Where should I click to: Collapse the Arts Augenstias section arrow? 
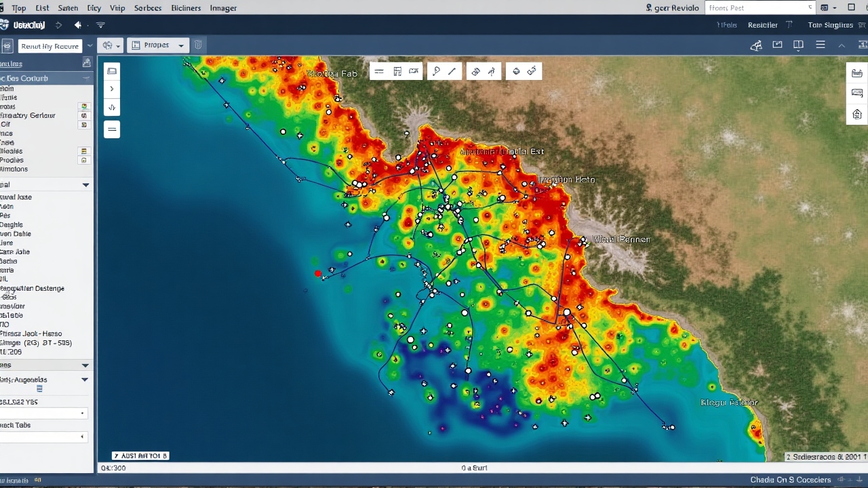(85, 380)
